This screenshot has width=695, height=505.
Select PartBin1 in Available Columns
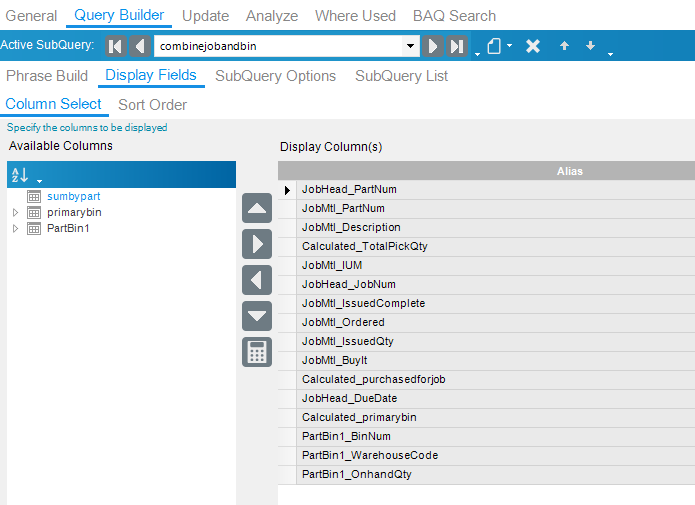tap(68, 228)
